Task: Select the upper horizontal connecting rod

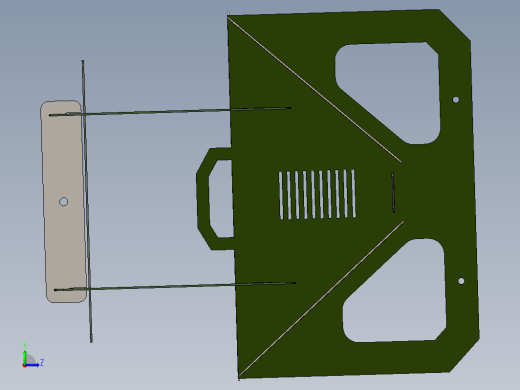Action: click(170, 111)
